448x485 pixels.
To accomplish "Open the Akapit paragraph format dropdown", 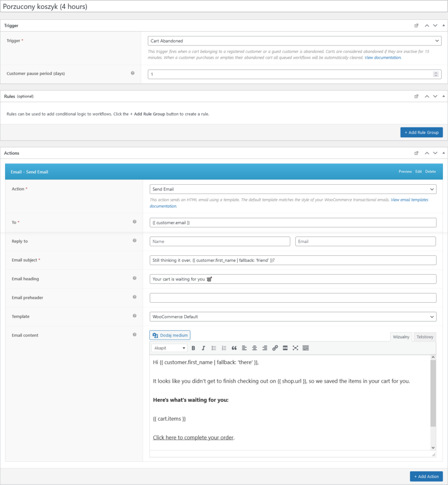I will tap(169, 348).
